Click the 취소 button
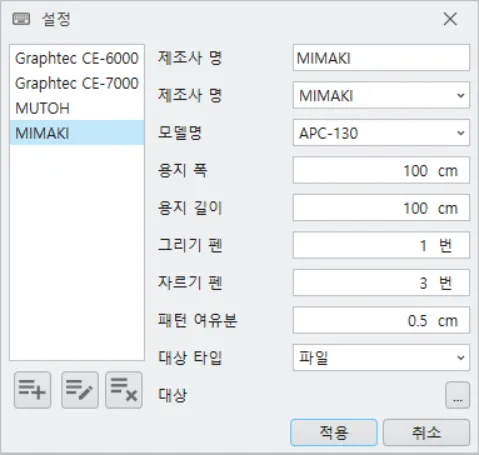The image size is (479, 455). pyautogui.click(x=426, y=432)
